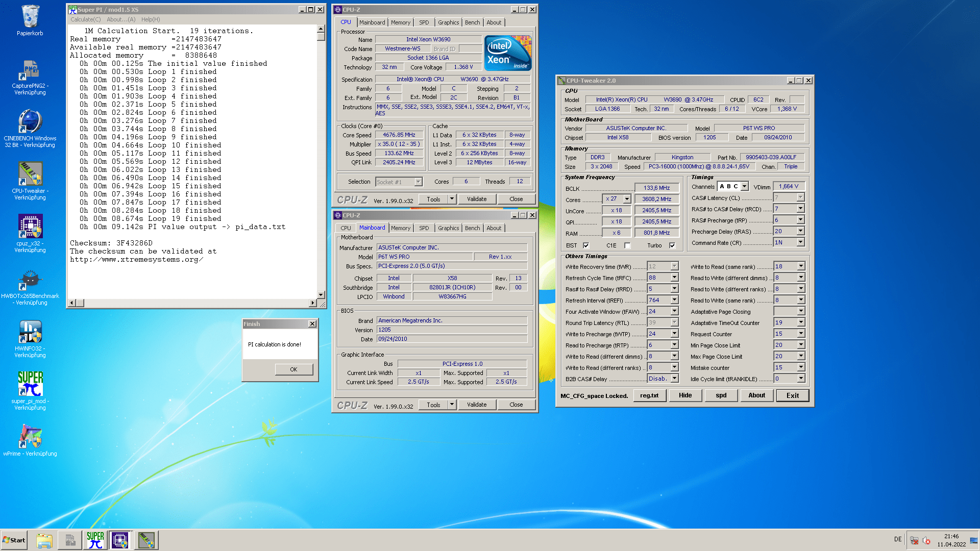Click the Hide button in CPU-Tweaker
Image resolution: width=980 pixels, height=551 pixels.
[x=685, y=395]
